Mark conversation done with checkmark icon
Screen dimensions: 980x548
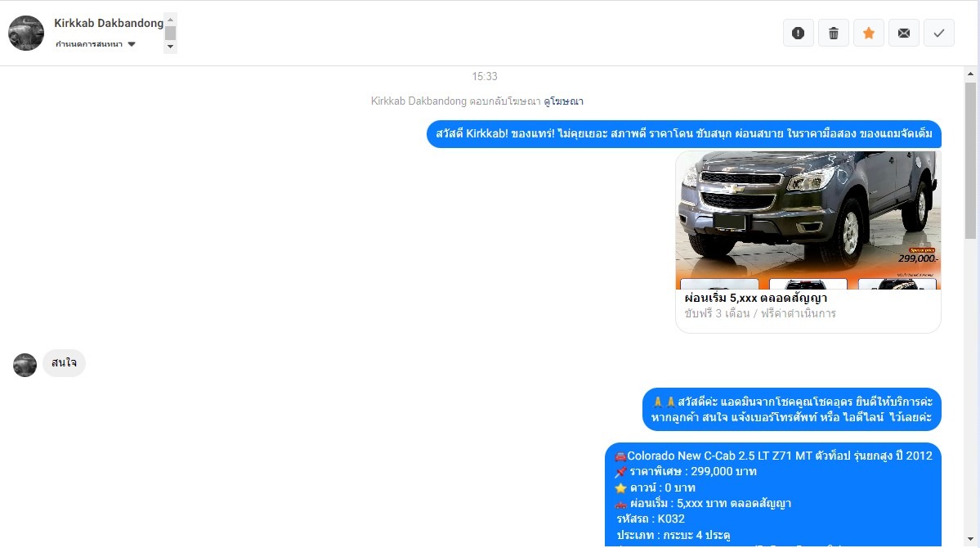(939, 34)
